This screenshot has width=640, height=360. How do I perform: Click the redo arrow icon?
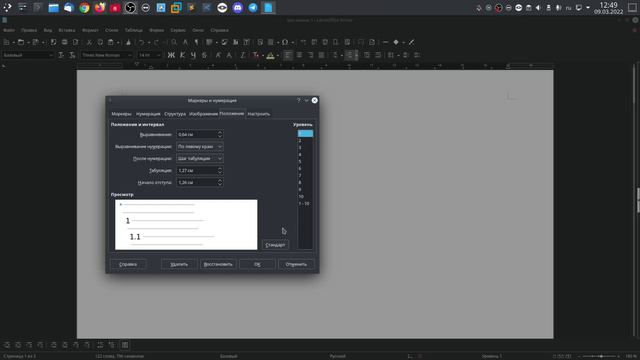[x=157, y=42]
